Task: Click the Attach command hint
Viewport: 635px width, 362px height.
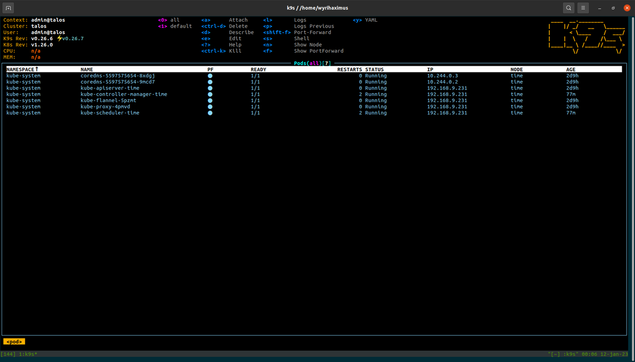Action: 238,20
